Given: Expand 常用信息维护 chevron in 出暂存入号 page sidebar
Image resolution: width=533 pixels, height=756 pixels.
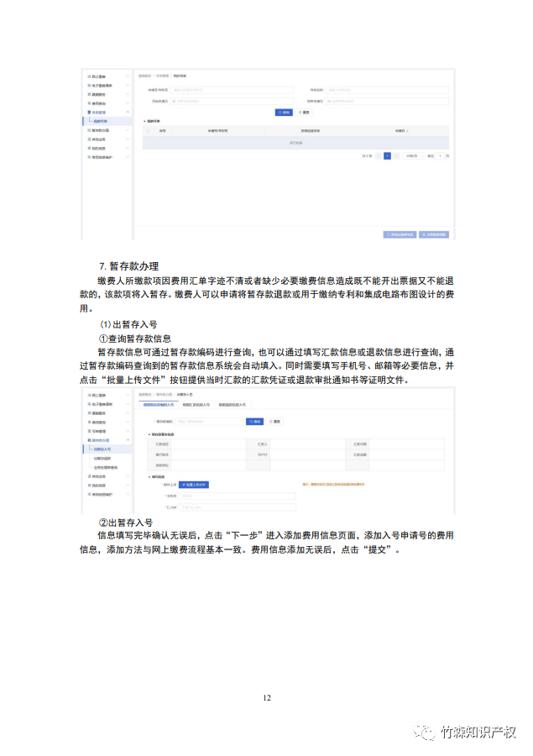Looking at the screenshot, I should [x=128, y=494].
